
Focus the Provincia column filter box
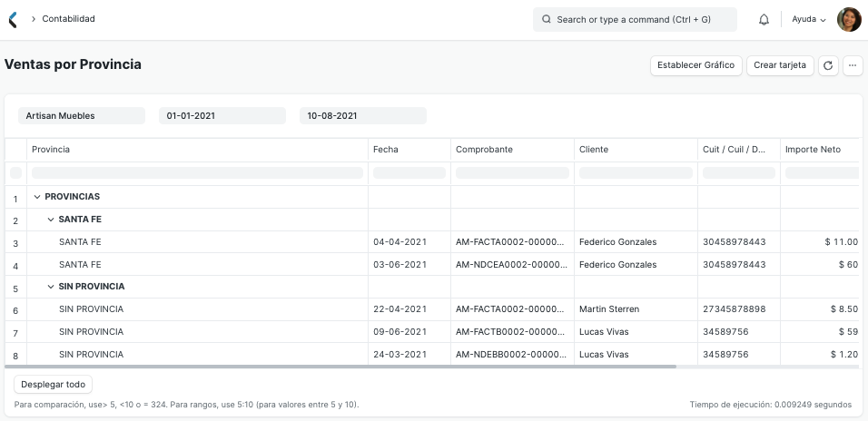(198, 173)
